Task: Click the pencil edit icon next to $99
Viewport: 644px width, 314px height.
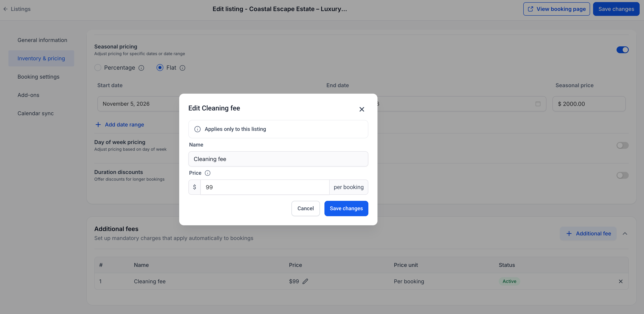Action: pos(305,281)
